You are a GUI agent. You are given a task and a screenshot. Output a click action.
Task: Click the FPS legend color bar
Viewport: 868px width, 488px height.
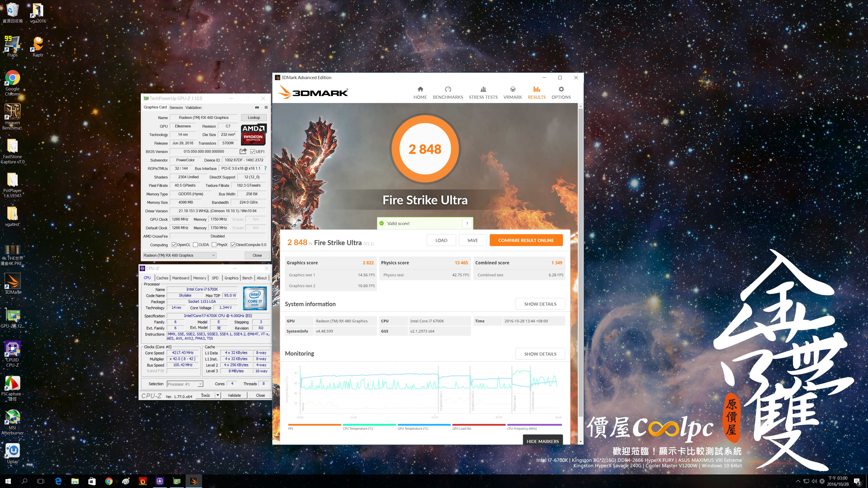pyautogui.click(x=315, y=425)
